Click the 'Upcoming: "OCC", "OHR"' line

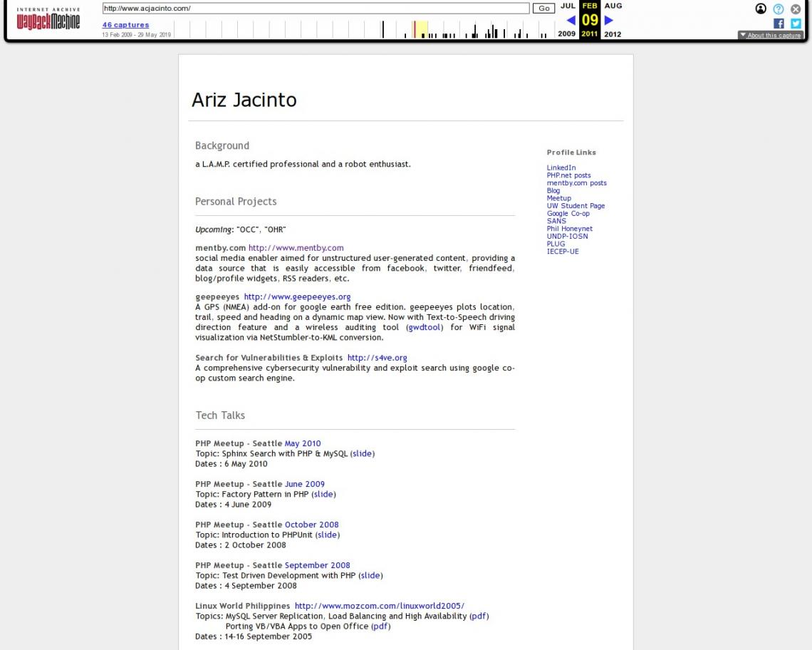[x=241, y=229]
